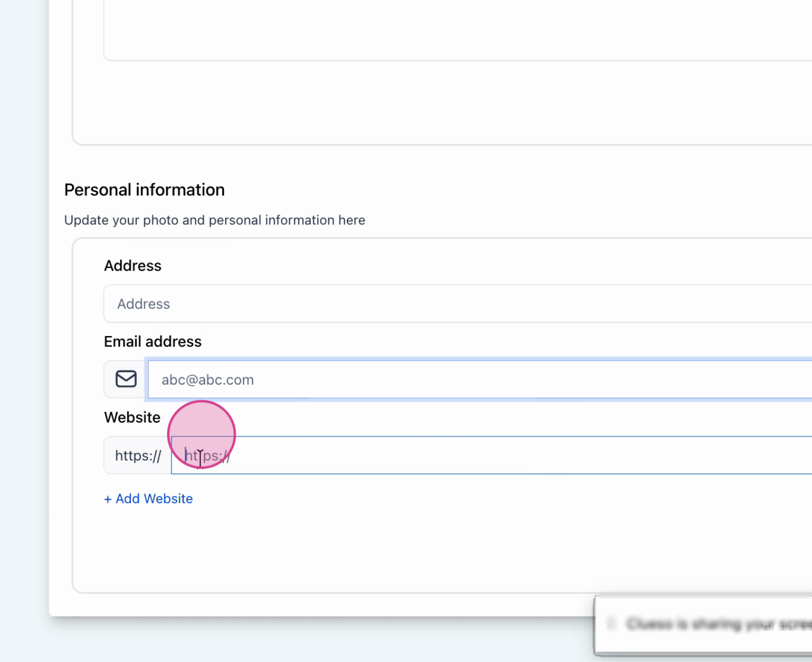Click the Address field label
Viewport: 812px width, 662px height.
pos(133,266)
